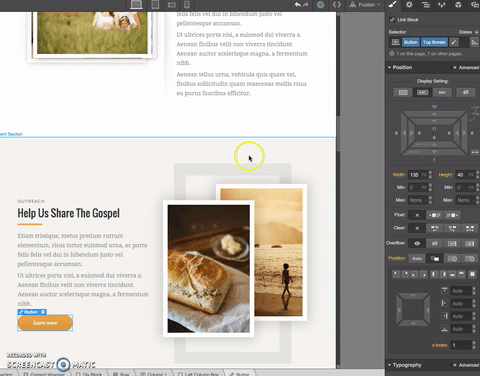The width and height of the screenshot is (480, 376).
Task: Open the Settings gear tab
Action: point(409,5)
